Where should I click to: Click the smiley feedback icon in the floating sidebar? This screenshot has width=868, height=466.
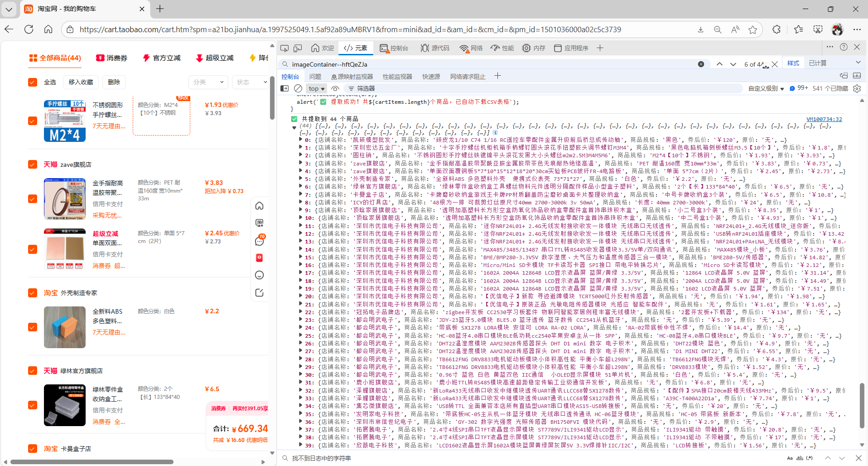(259, 275)
